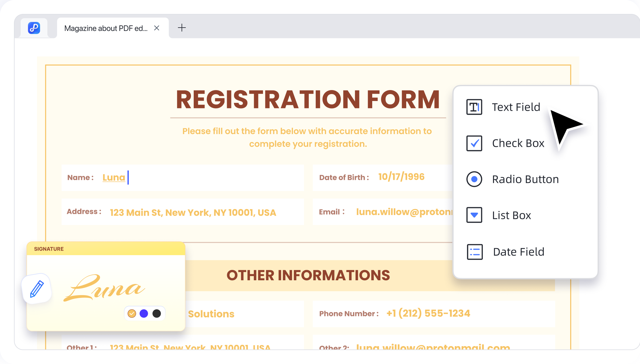The image size is (640, 364).
Task: Choose Radio Button from the form field menu
Action: 525,179
